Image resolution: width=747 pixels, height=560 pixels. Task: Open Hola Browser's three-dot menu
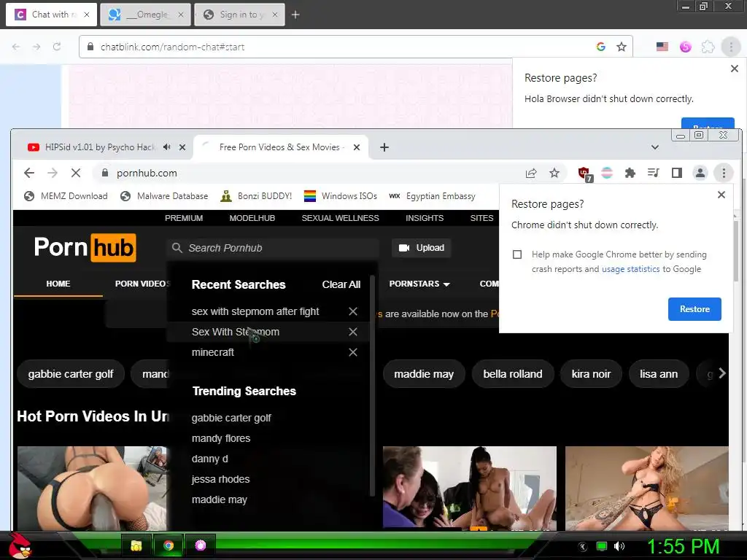(x=731, y=47)
